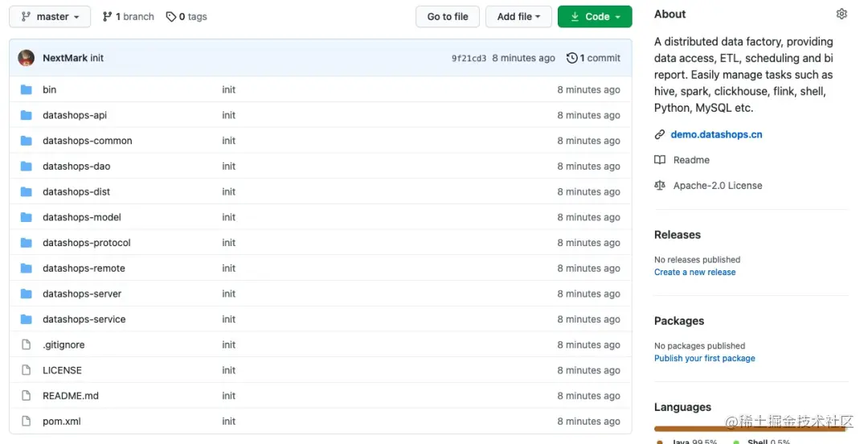The image size is (868, 444).
Task: Open the Releases heading
Action: click(678, 235)
